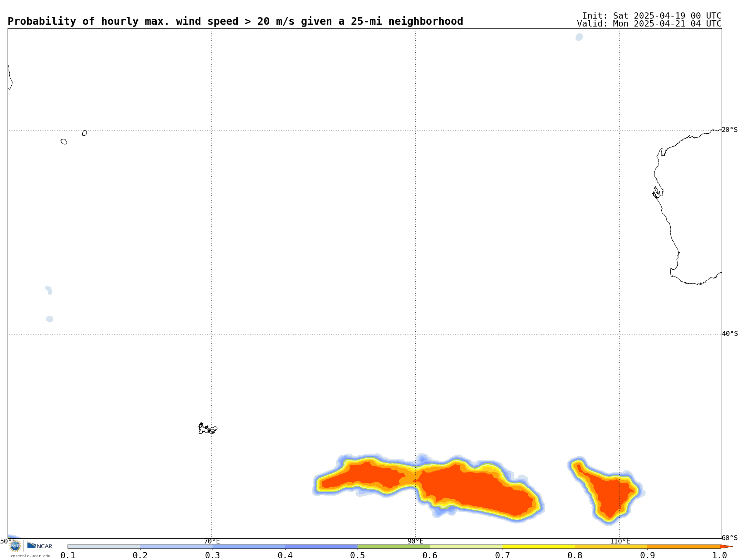Screen dimensions: 744x560
Task: Click the 60°S latitude label
Action: [730, 538]
